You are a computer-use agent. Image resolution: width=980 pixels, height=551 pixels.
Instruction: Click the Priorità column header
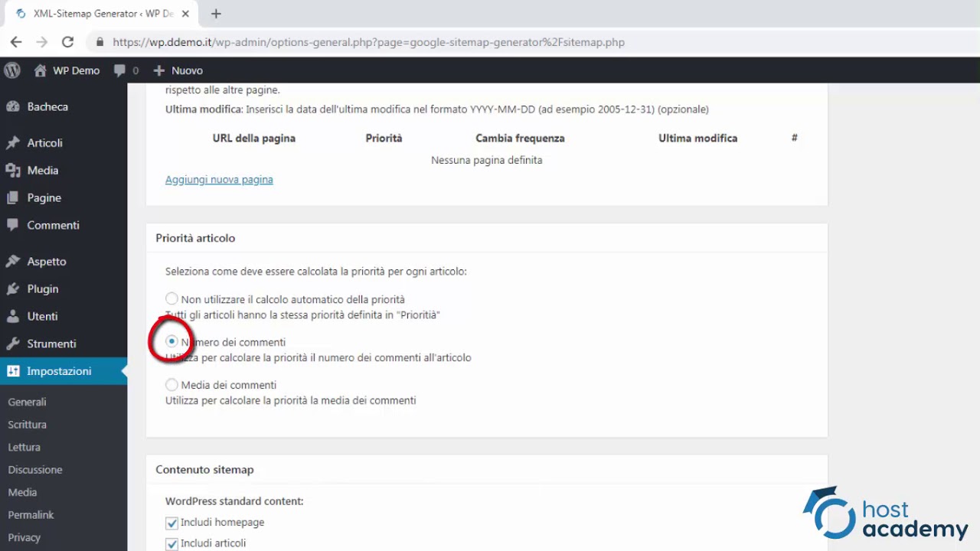(384, 139)
